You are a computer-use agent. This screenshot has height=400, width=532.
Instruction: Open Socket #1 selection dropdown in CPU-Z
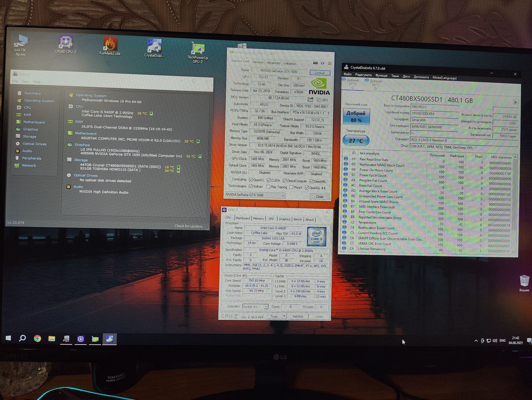coord(255,307)
